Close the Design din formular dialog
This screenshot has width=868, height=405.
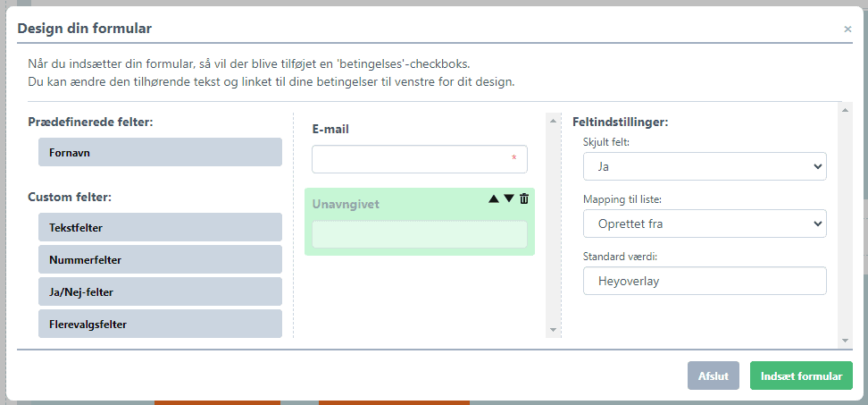point(847,29)
